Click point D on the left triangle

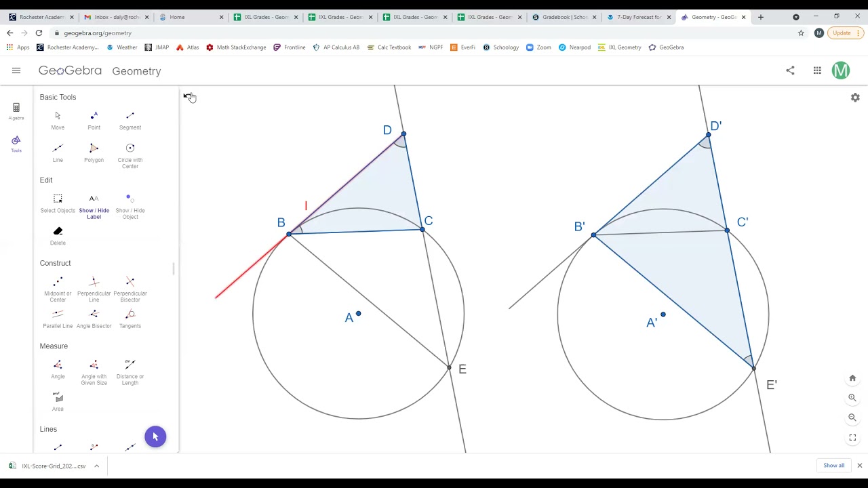pos(403,134)
